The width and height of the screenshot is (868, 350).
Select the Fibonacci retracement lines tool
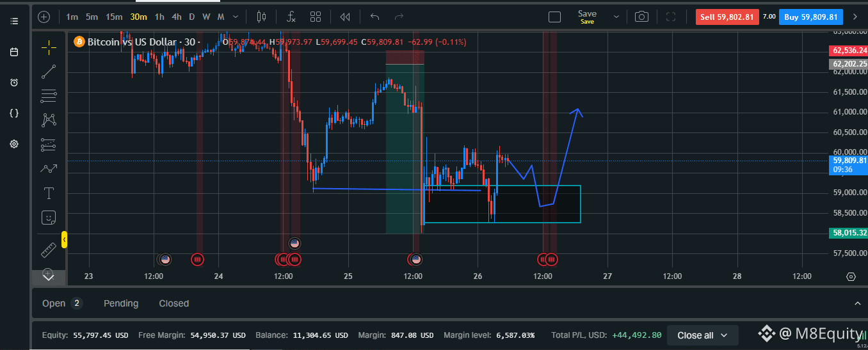pos(49,96)
